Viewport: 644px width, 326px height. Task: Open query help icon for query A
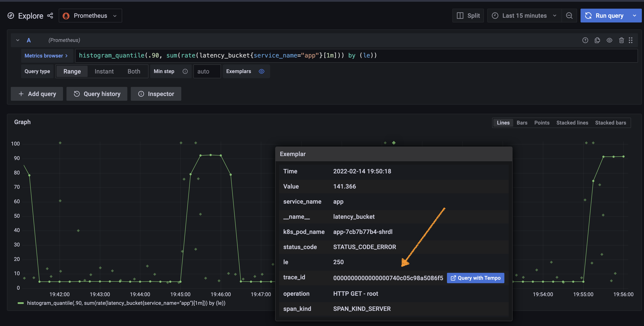(585, 40)
